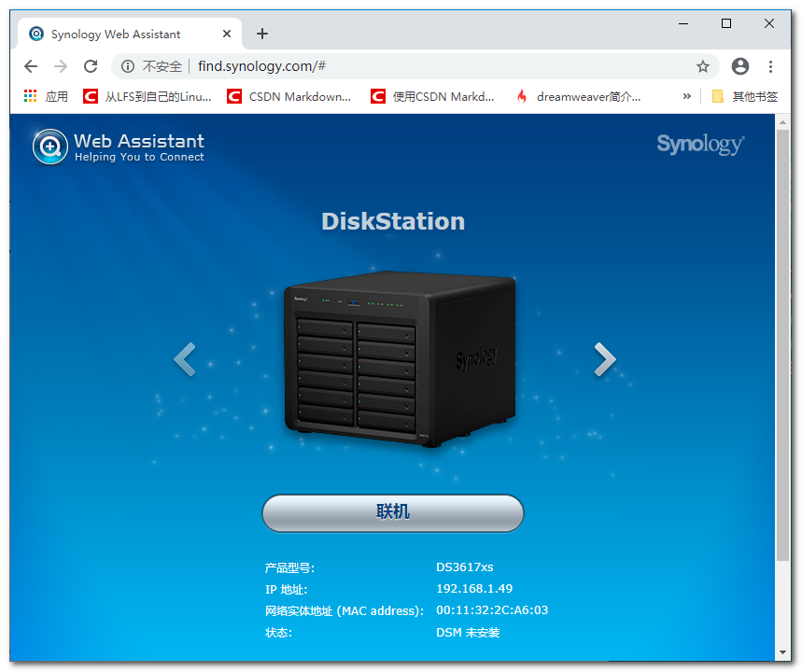
Task: Click the 状态: label
Action: 278,633
